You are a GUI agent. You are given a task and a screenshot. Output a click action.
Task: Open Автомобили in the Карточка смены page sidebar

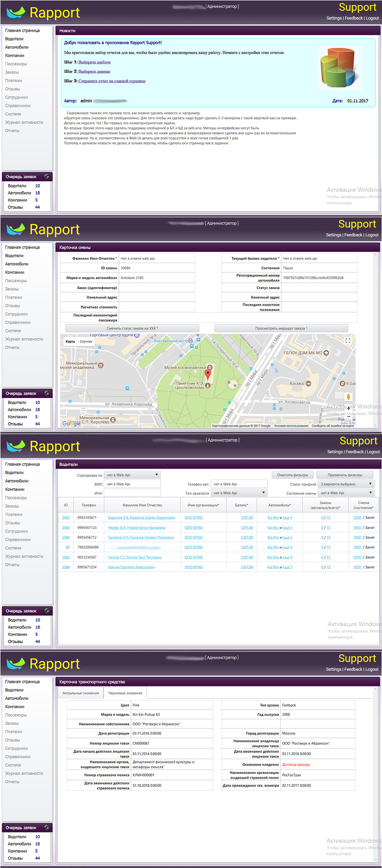click(17, 264)
